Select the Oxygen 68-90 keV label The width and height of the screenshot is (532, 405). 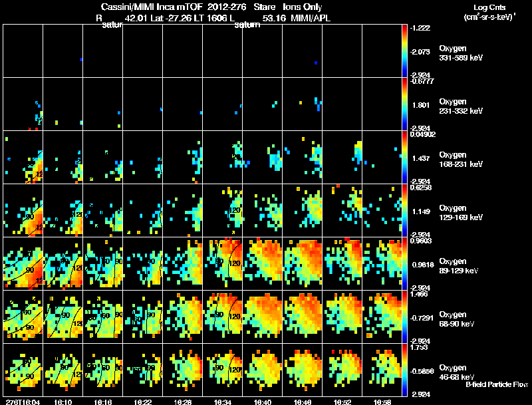tap(457, 319)
